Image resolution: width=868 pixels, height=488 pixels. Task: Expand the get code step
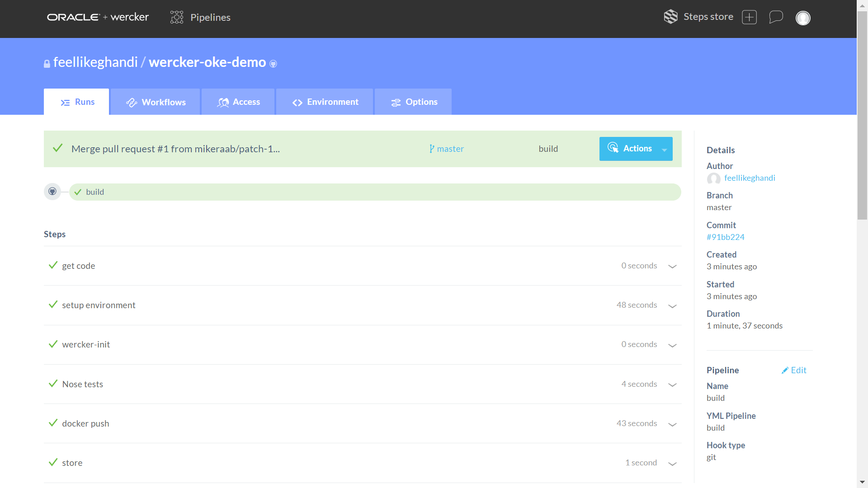pyautogui.click(x=672, y=266)
